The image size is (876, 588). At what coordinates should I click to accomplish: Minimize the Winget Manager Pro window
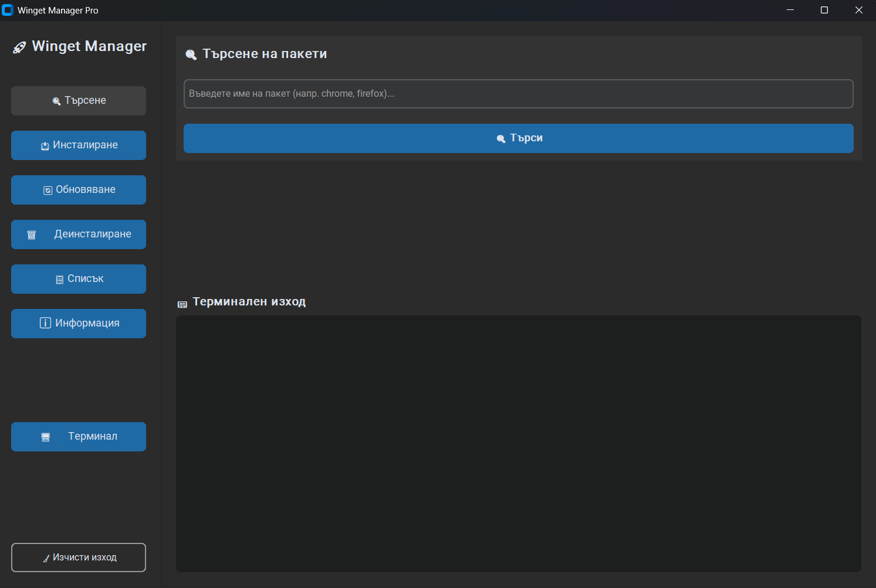[x=790, y=10]
